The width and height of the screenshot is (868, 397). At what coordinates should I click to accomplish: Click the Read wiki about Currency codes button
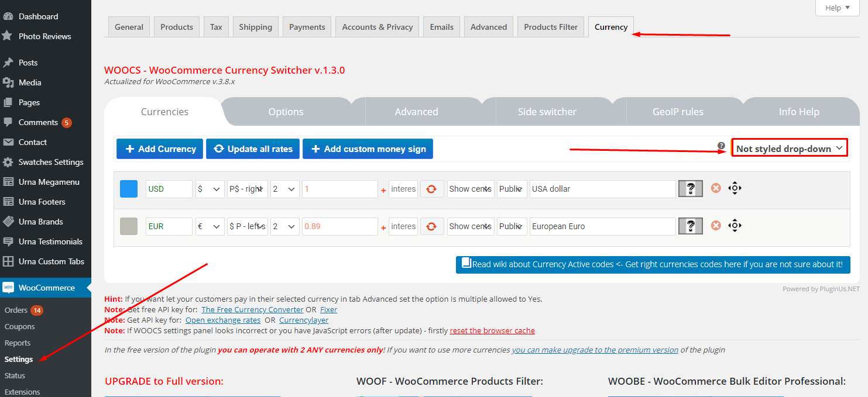653,264
